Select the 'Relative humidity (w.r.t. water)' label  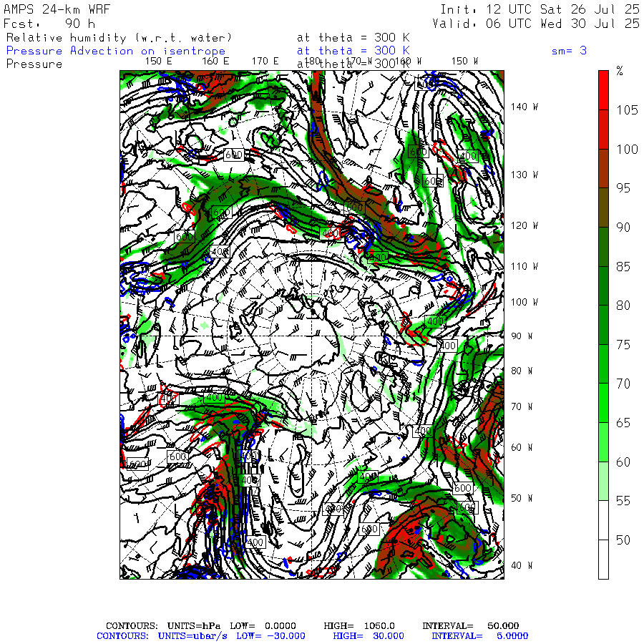coord(119,38)
